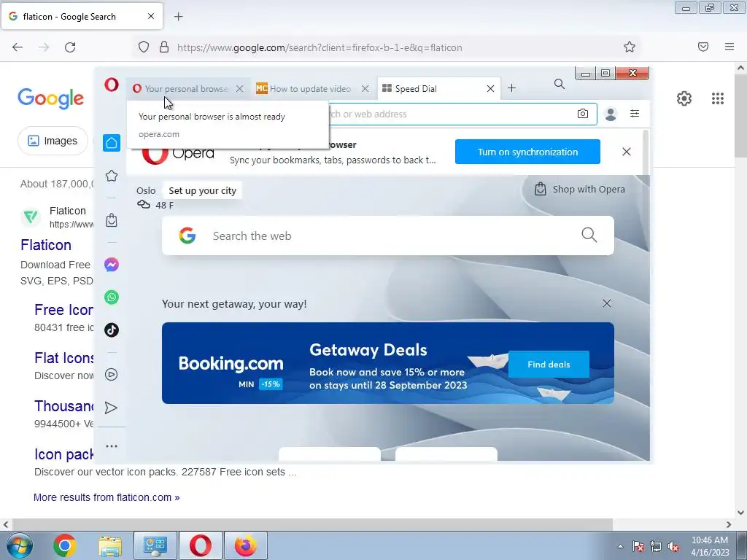Click Firefox tracking protection shield icon
This screenshot has width=747, height=560.
(144, 47)
